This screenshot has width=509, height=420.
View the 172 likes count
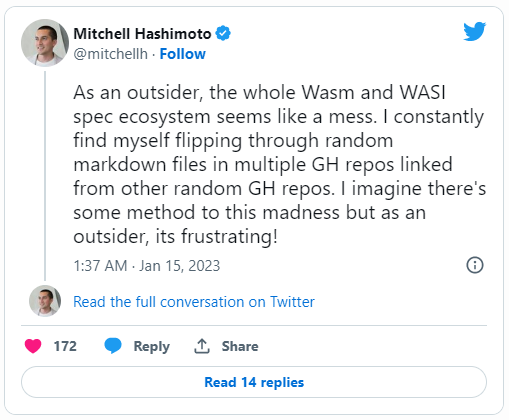click(65, 346)
